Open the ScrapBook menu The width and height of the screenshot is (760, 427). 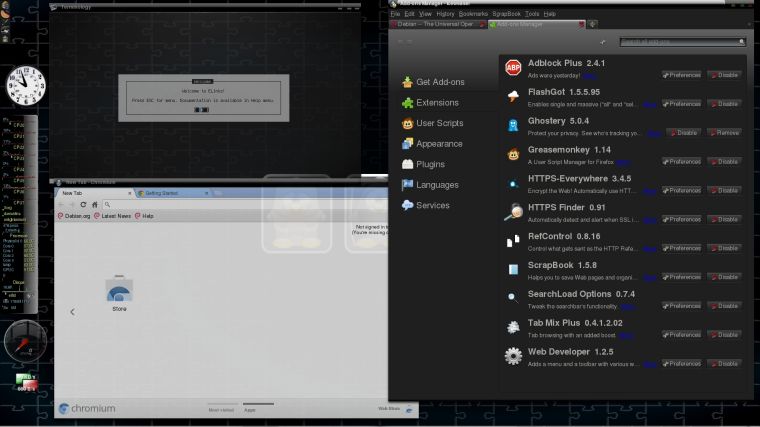(507, 14)
